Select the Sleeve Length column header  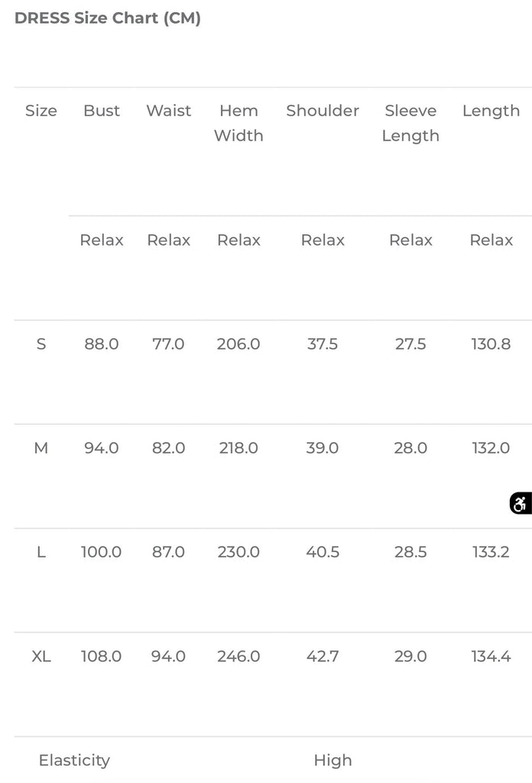(x=410, y=123)
